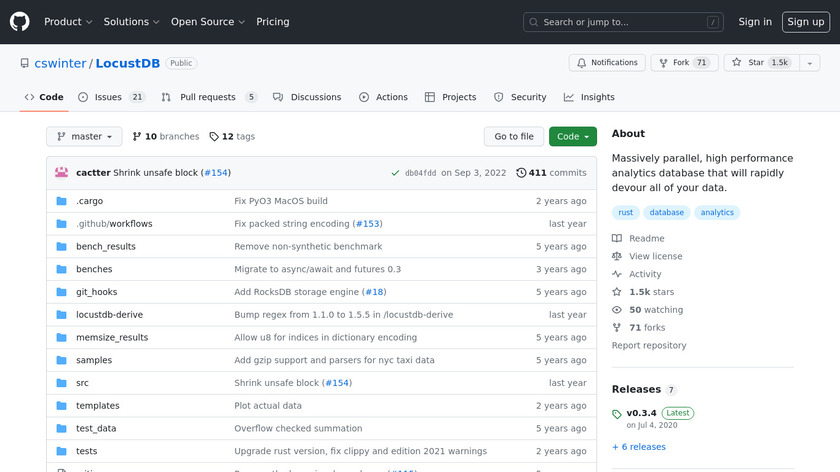Click the folder icon beside benches
Image resolution: width=840 pixels, height=472 pixels.
62,269
